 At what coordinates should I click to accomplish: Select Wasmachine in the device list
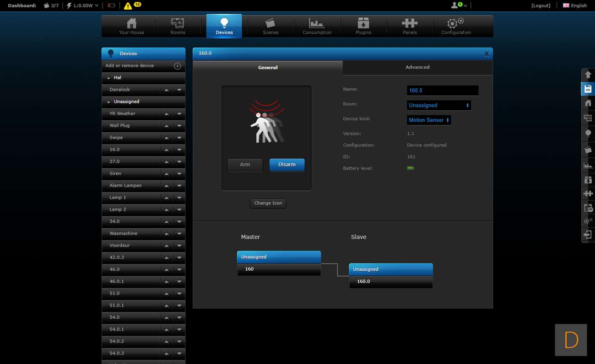coord(123,234)
